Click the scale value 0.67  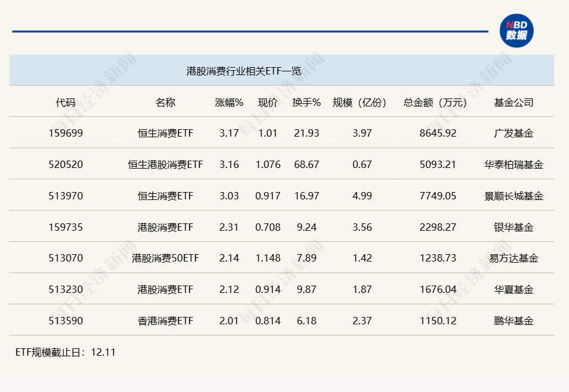[x=362, y=164]
